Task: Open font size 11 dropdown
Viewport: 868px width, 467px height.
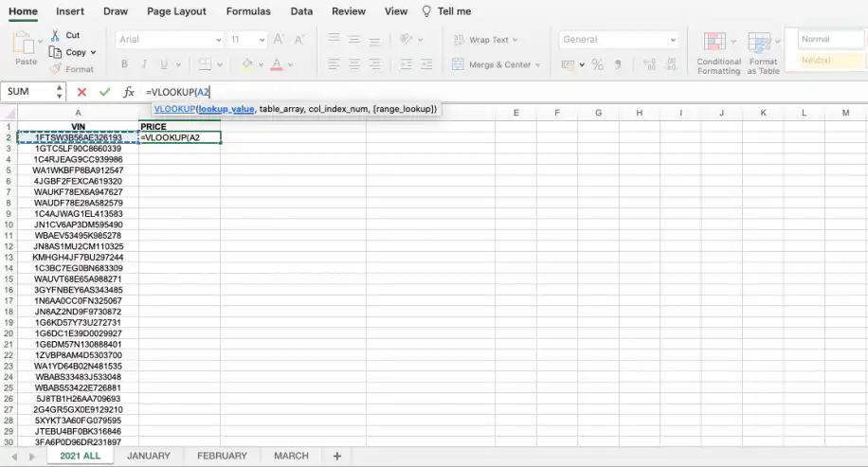Action: [262, 40]
